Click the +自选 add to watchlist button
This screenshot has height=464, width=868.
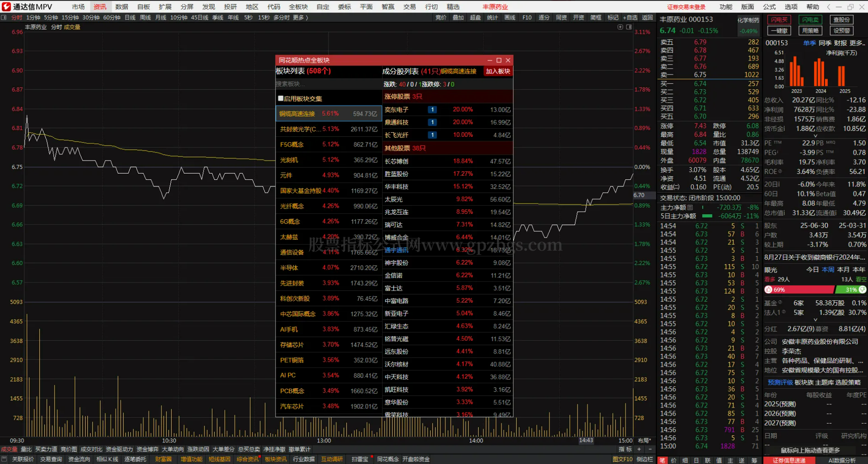click(x=630, y=17)
